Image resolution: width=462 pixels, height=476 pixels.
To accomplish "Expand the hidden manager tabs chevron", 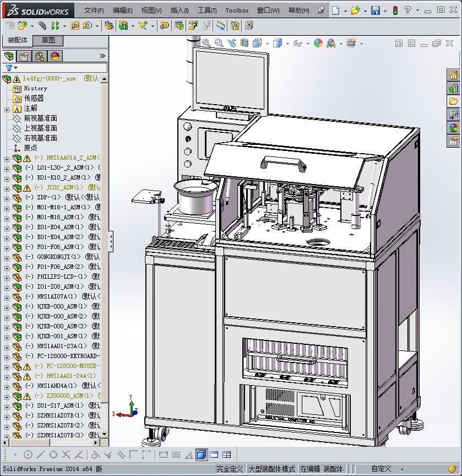I will click(x=102, y=56).
